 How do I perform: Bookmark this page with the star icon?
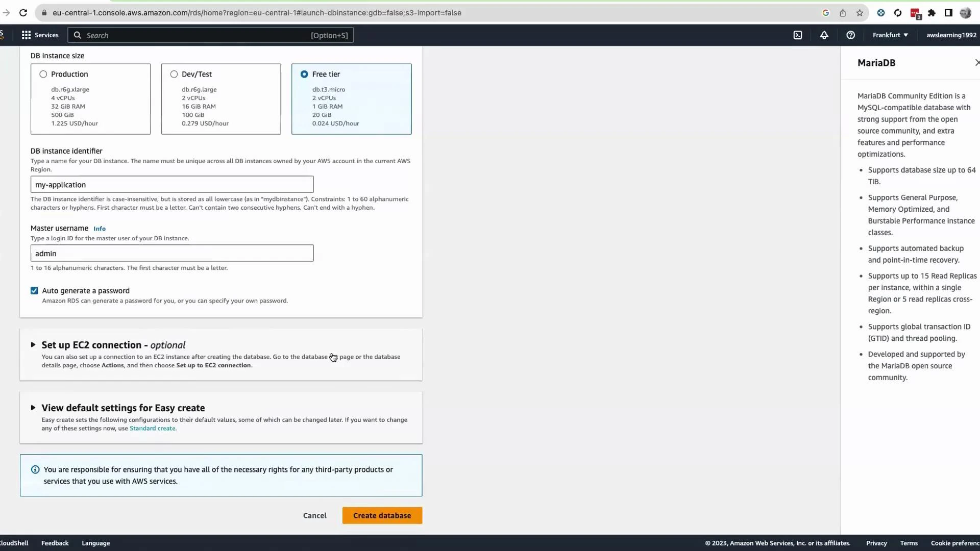tap(860, 13)
